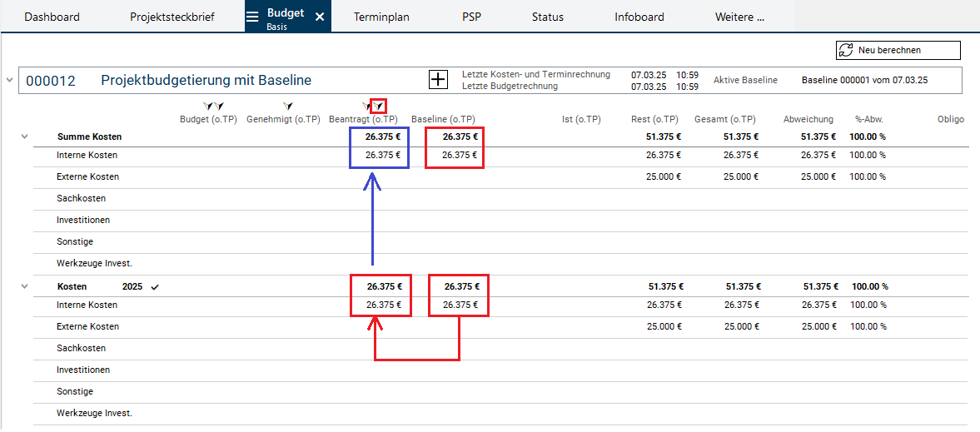Go to the Dashboard tab

(x=52, y=17)
